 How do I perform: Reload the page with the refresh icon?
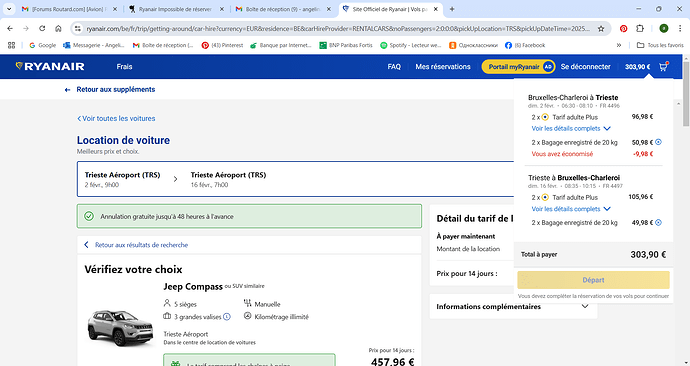click(x=42, y=29)
